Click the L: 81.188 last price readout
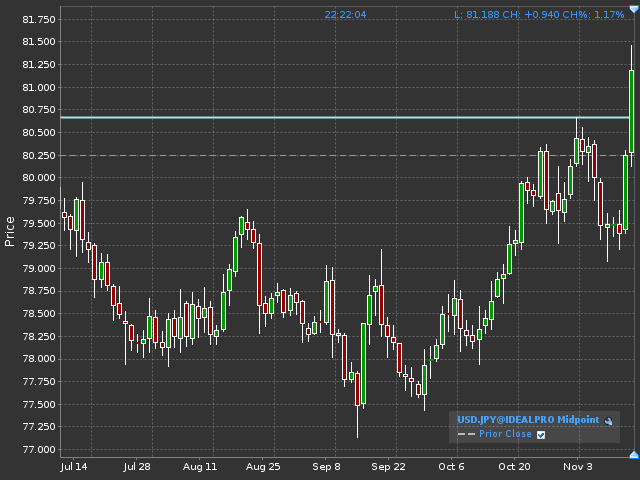640x480 pixels. (x=477, y=15)
